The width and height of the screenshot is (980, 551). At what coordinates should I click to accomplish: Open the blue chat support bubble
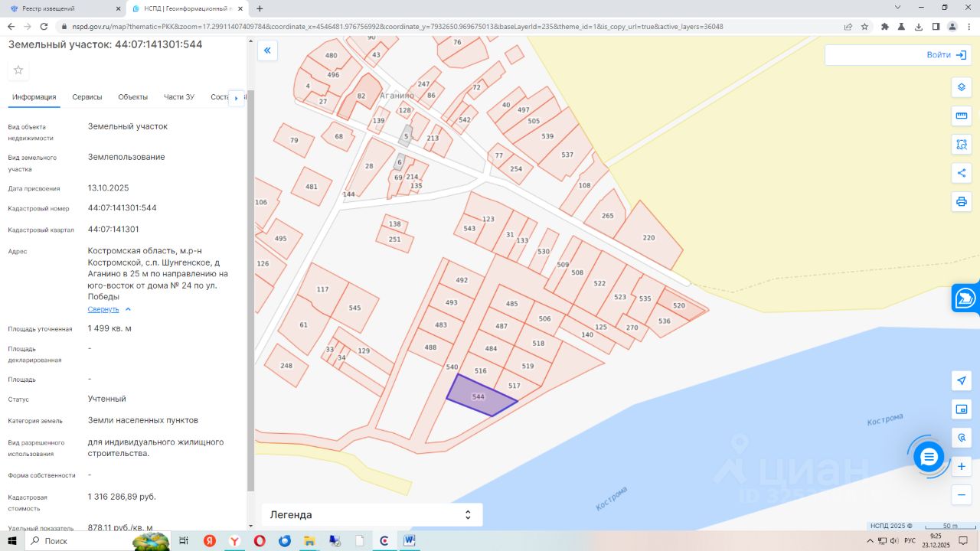(x=929, y=457)
